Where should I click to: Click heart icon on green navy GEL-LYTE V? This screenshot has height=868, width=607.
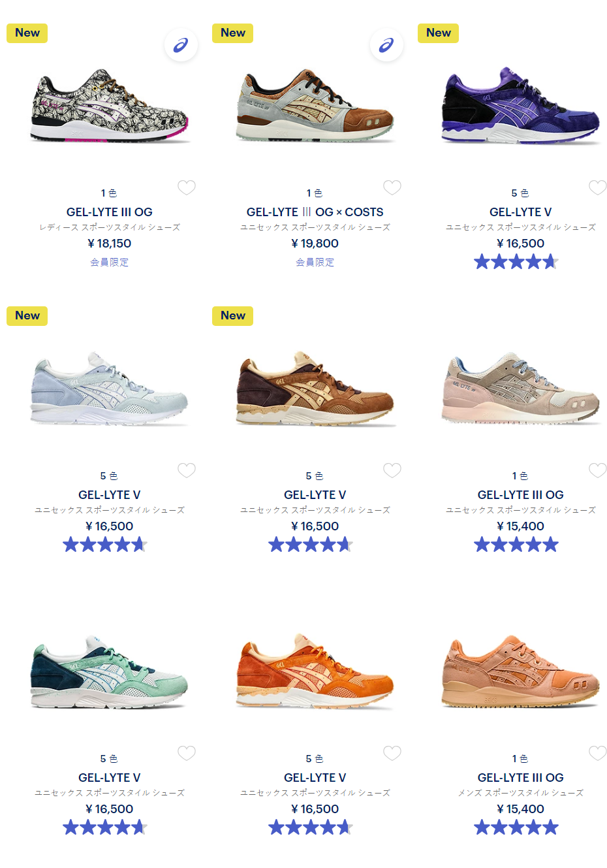click(187, 753)
